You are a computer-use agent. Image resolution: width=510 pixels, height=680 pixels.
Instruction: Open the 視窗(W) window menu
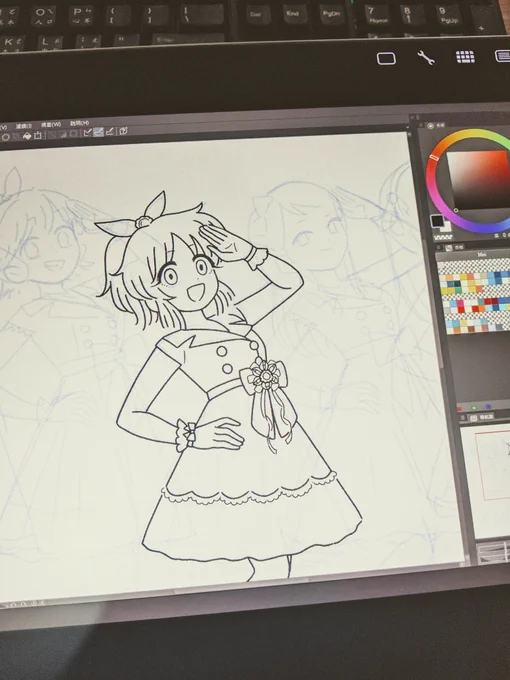(x=51, y=124)
